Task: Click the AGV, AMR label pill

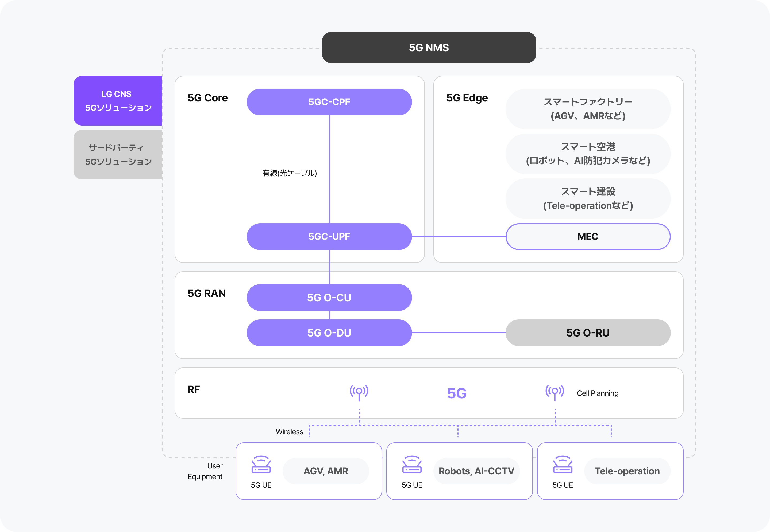Action: [x=326, y=471]
